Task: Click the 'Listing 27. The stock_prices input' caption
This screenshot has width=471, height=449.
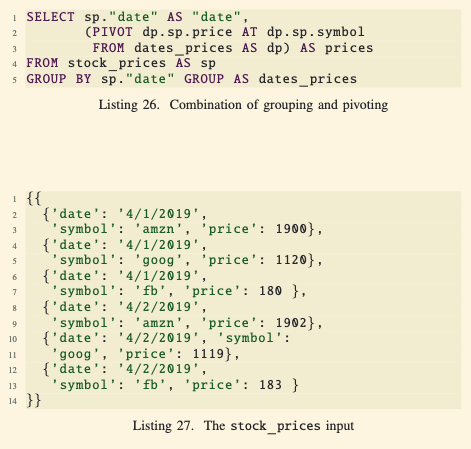Action: tap(243, 426)
